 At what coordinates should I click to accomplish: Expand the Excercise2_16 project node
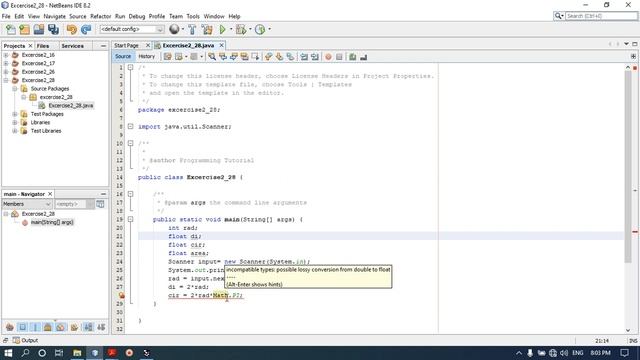pos(6,55)
